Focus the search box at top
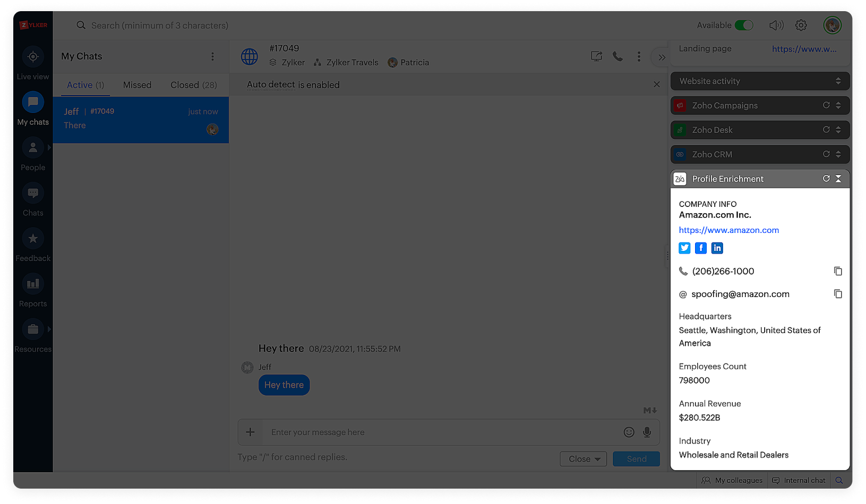 pyautogui.click(x=159, y=25)
